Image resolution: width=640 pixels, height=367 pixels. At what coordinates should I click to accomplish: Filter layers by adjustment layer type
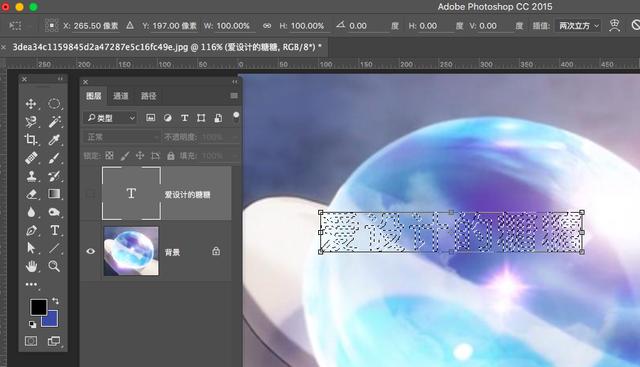pos(167,118)
